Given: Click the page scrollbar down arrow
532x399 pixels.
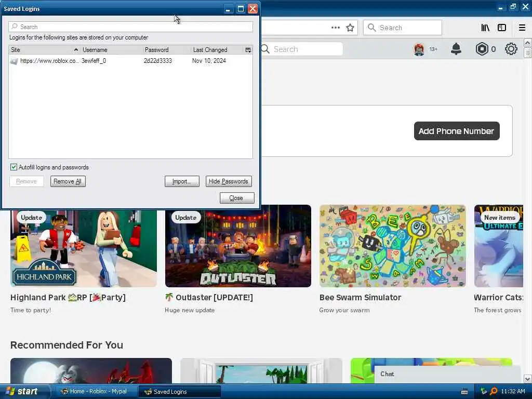Looking at the screenshot, I should 527,379.
